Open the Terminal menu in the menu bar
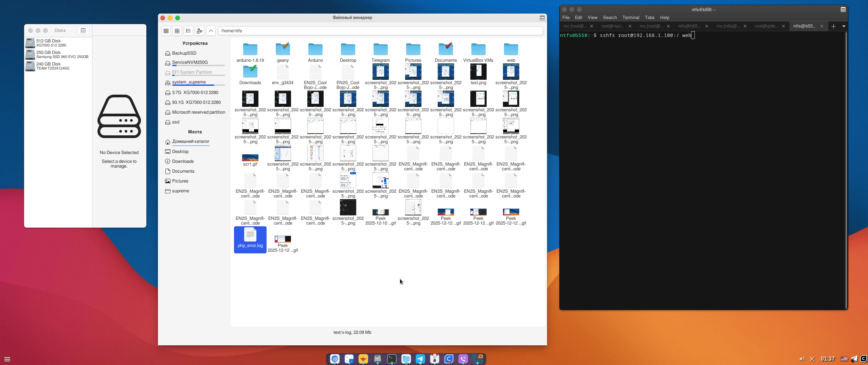The image size is (868, 365). [x=631, y=18]
